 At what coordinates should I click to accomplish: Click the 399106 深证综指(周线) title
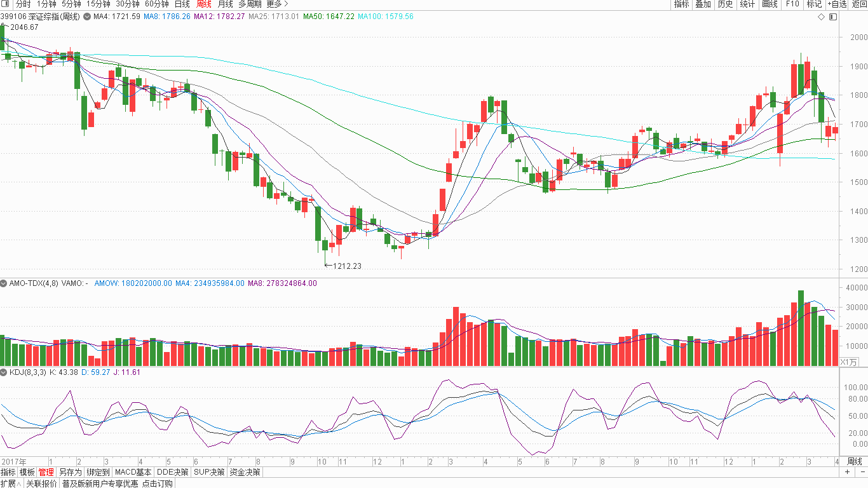pos(41,17)
